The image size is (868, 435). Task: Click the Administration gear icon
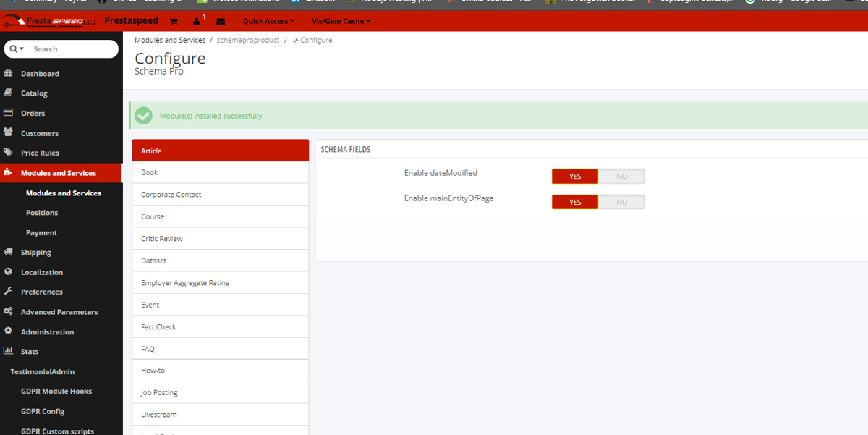[x=8, y=331]
